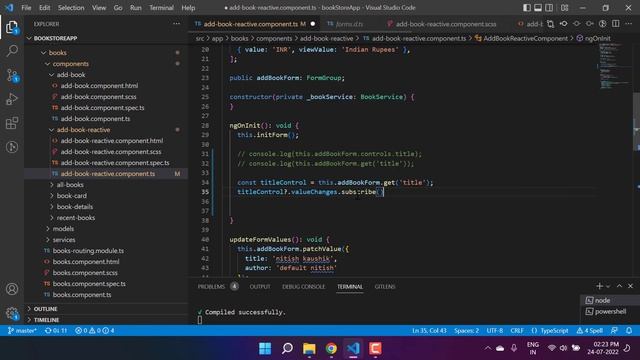
Task: Open the launch terminal dropdown arrow
Action: pos(608,286)
